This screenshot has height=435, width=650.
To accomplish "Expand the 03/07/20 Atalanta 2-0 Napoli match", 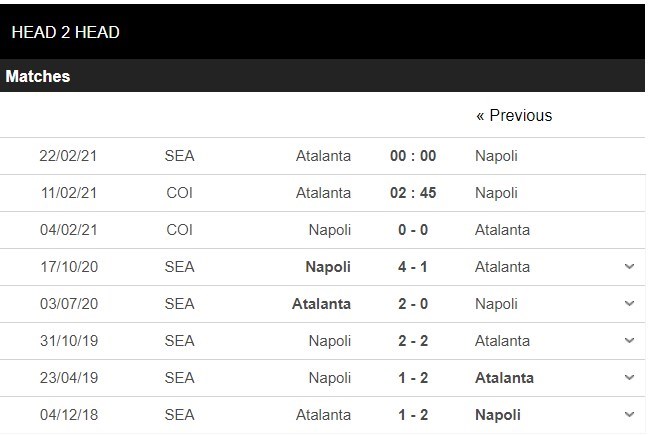I will pyautogui.click(x=629, y=304).
